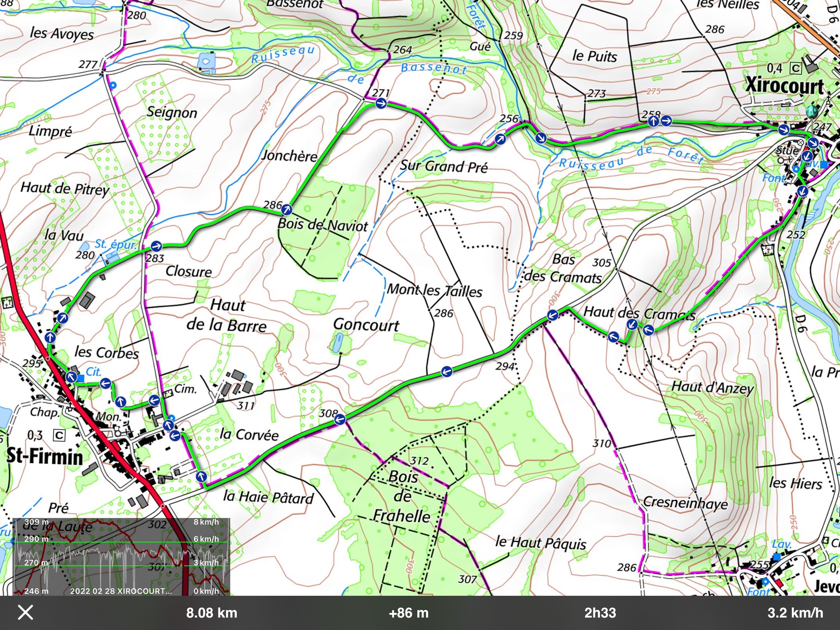Tap the direction arrow beside spot height 271
The image size is (840, 630).
pyautogui.click(x=381, y=104)
